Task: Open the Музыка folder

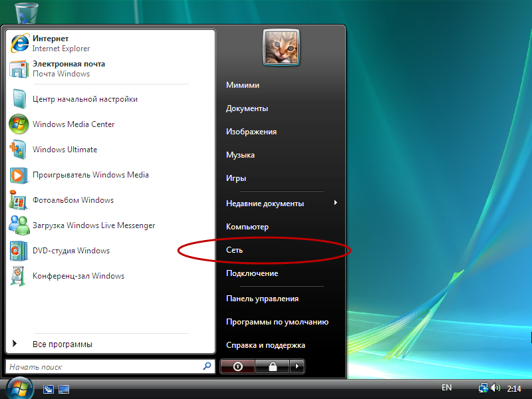Action: tap(240, 155)
